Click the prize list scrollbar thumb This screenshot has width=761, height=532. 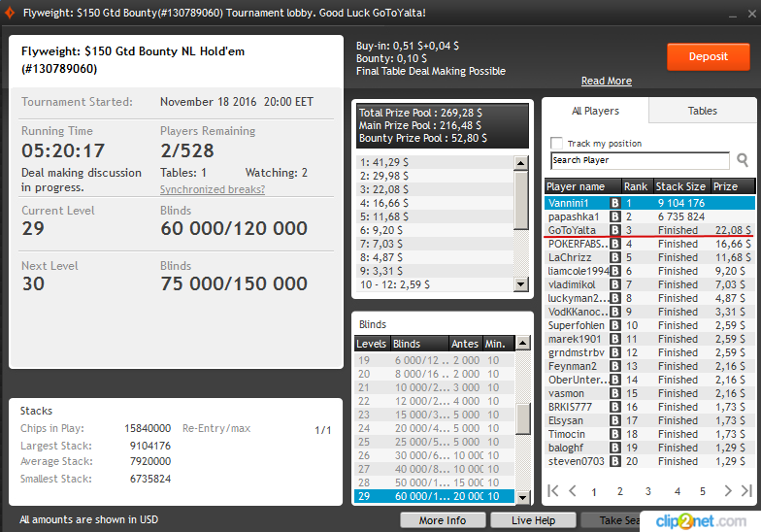(x=520, y=200)
